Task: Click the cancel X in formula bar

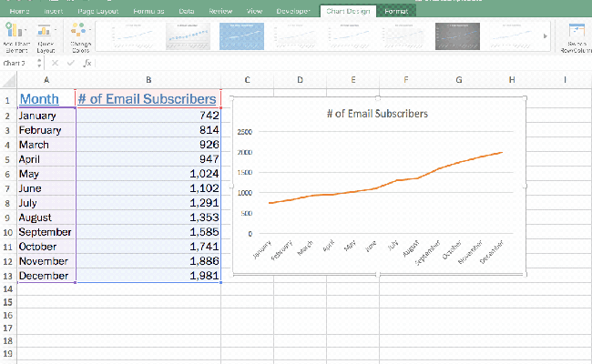Action: click(x=56, y=63)
